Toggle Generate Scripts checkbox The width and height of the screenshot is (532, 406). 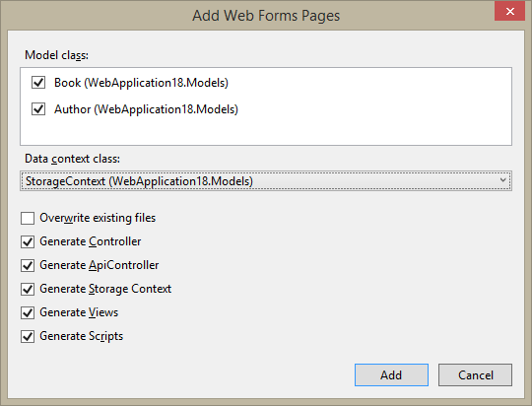point(28,336)
